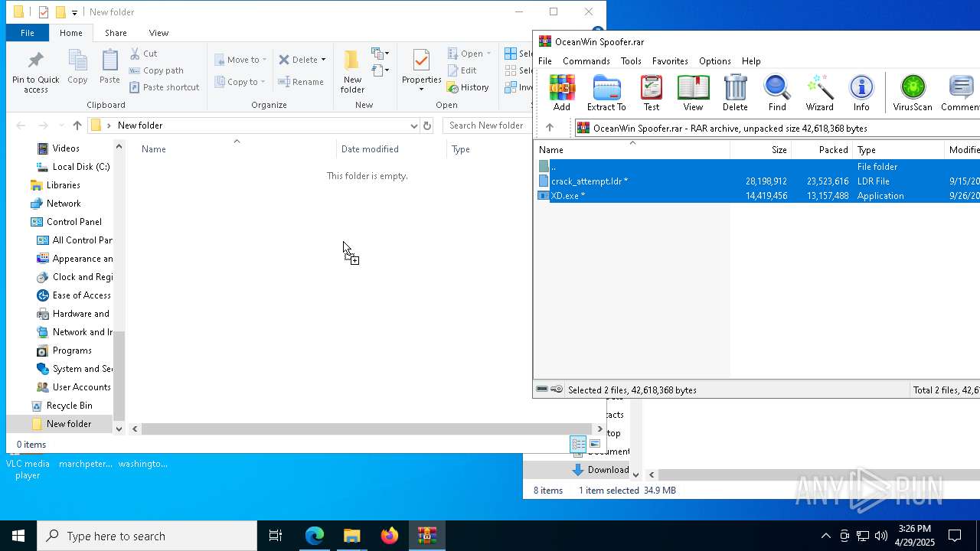Viewport: 980px width, 551px height.
Task: Refresh the New folder address bar
Action: tap(427, 126)
